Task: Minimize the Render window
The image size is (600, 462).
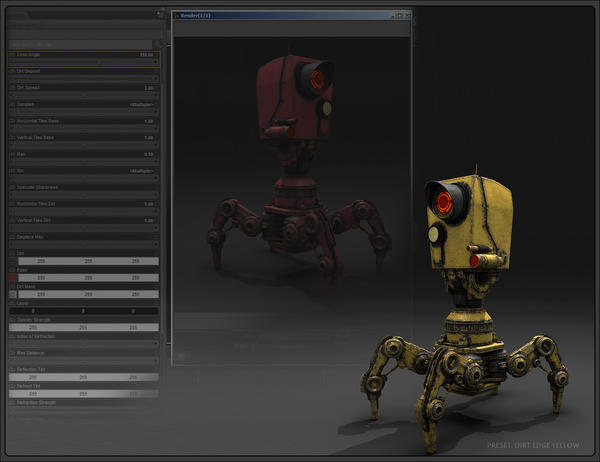Action: point(393,15)
